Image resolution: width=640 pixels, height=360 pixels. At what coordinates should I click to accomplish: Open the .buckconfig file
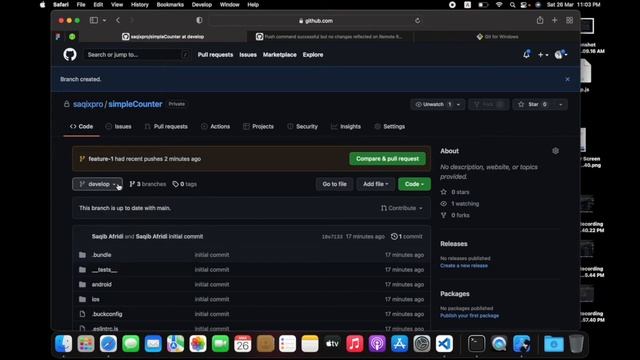tap(107, 314)
